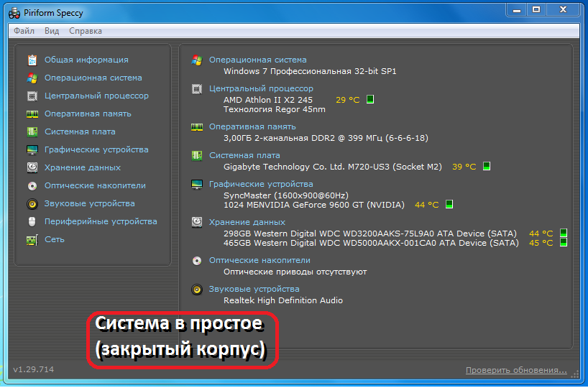Viewport: 588px width, 388px height.
Task: Click the Speccy app icon in title bar
Action: (14, 13)
